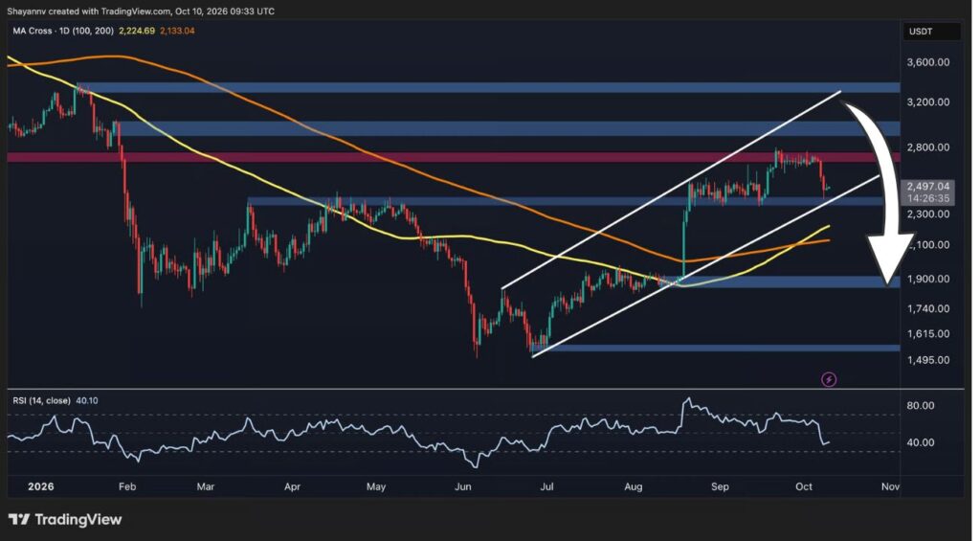Click the 2,300.00 price axis label
Viewport: 980px width, 541px height.
tap(928, 214)
